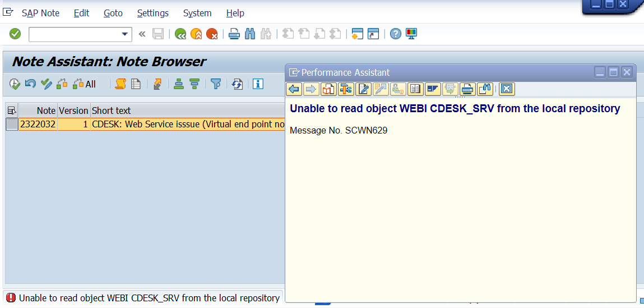
Task: Click the SAP window menu icon top-left
Action: click(x=8, y=12)
